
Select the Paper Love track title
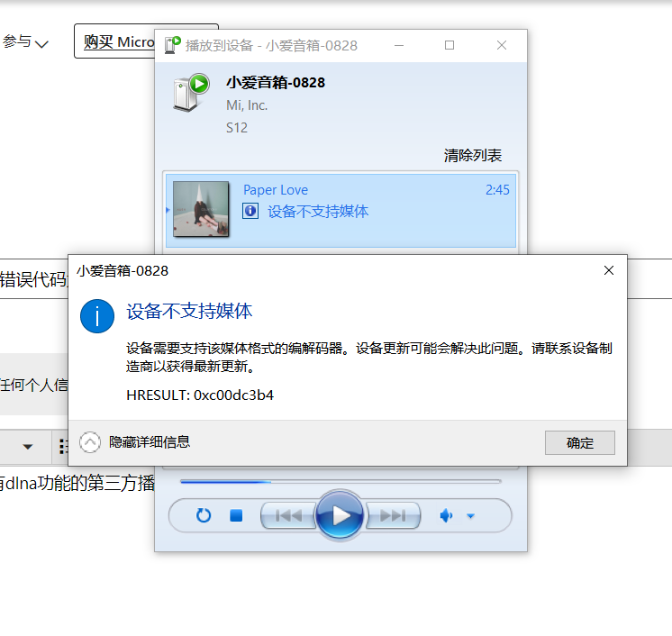click(276, 190)
